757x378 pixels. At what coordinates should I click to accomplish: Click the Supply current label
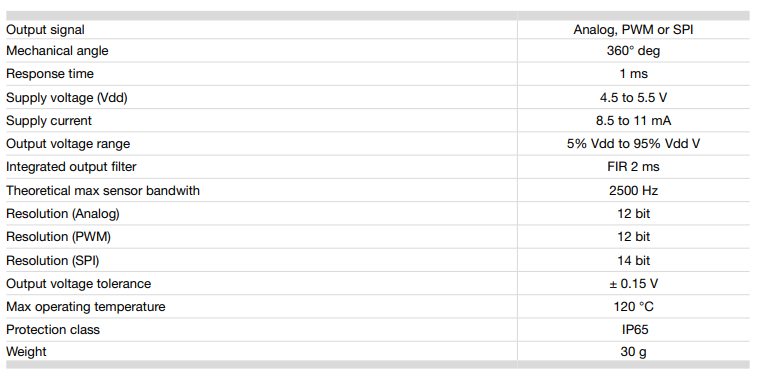click(48, 121)
